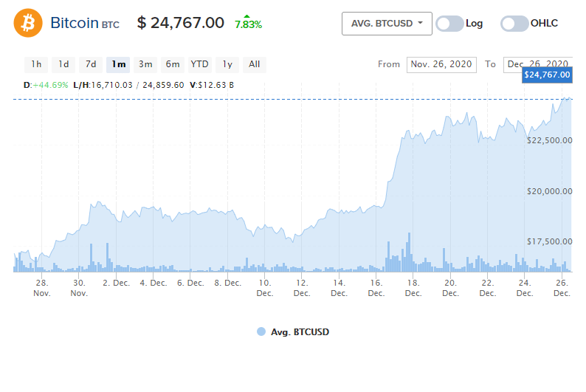Click the From label text
The image size is (586, 392).
[x=389, y=64]
